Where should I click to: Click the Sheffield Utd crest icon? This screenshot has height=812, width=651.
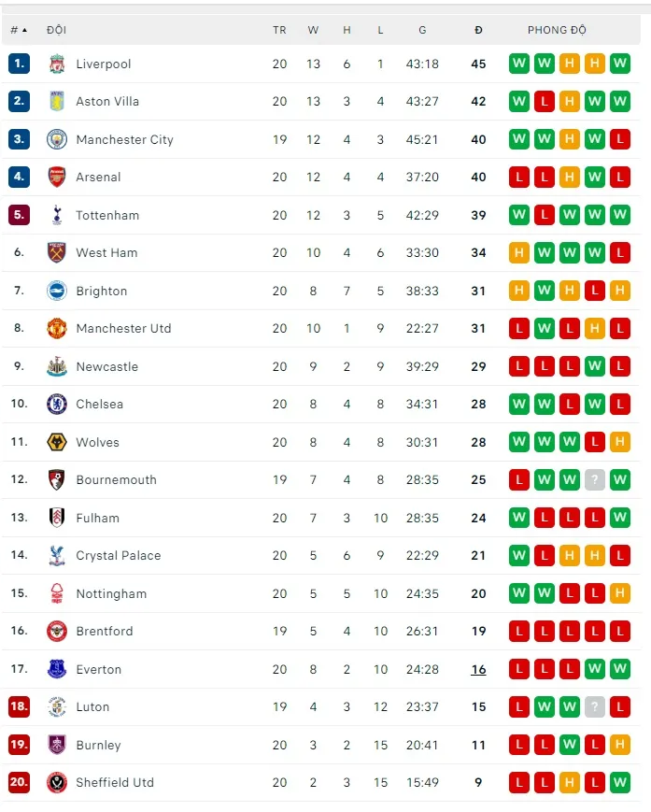tap(57, 782)
